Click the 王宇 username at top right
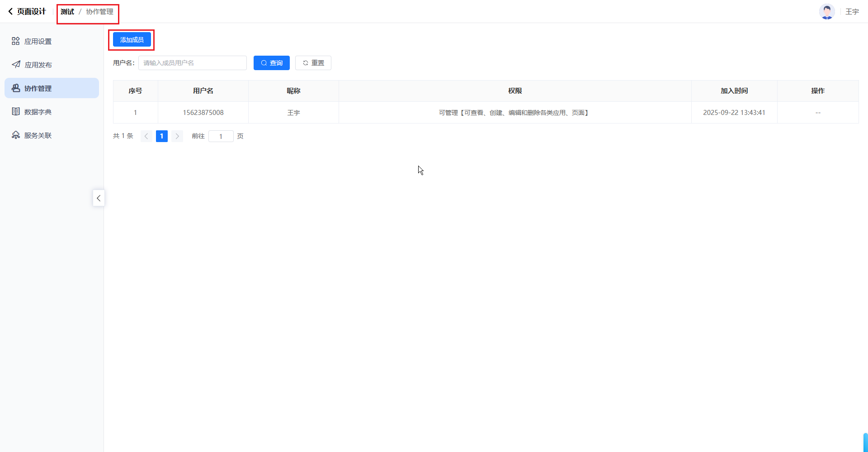The image size is (868, 452). [852, 12]
